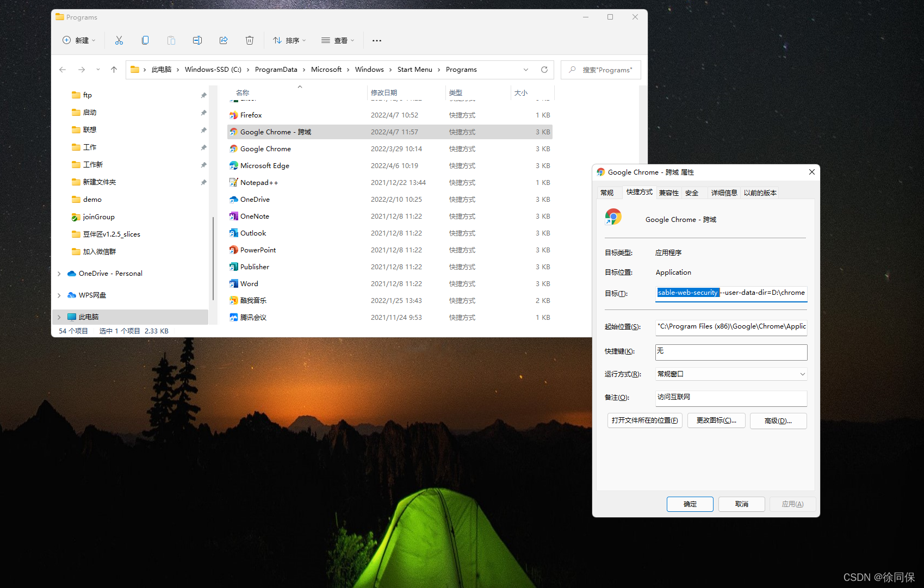Expand WPS网盘 tree node
Image resolution: width=924 pixels, height=588 pixels.
click(x=59, y=295)
